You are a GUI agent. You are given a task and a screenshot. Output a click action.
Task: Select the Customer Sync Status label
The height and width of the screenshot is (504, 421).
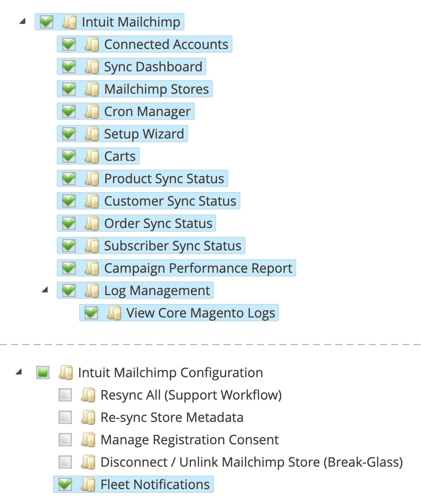(x=170, y=201)
